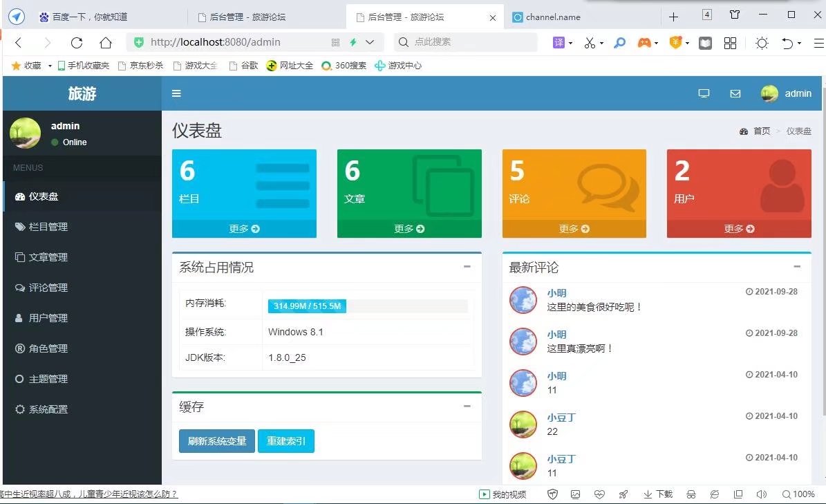Collapse the 缓存 panel

pos(467,406)
